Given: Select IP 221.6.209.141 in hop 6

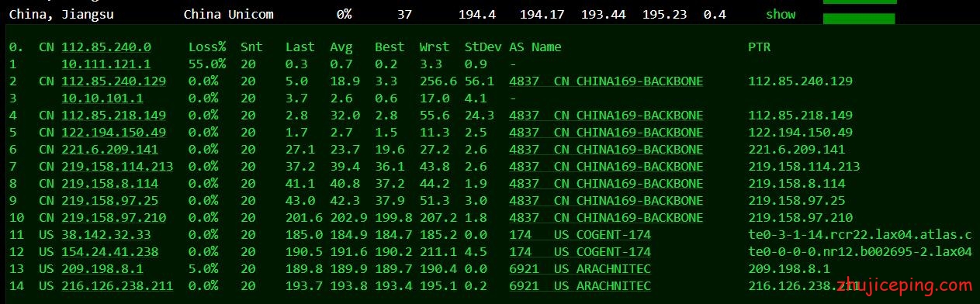Looking at the screenshot, I should click(x=109, y=149).
